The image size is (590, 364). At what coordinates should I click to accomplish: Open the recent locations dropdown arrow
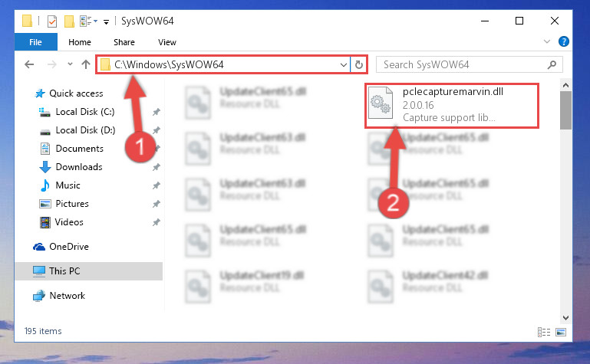[x=70, y=64]
